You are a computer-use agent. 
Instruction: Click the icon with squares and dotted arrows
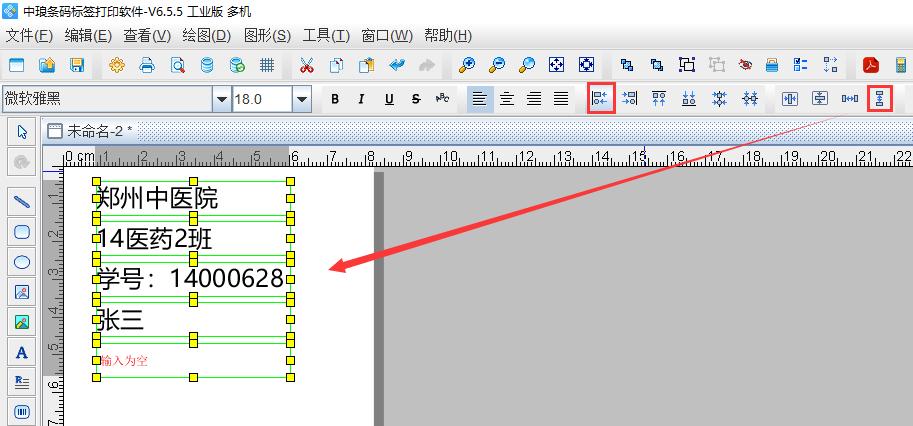pos(831,65)
